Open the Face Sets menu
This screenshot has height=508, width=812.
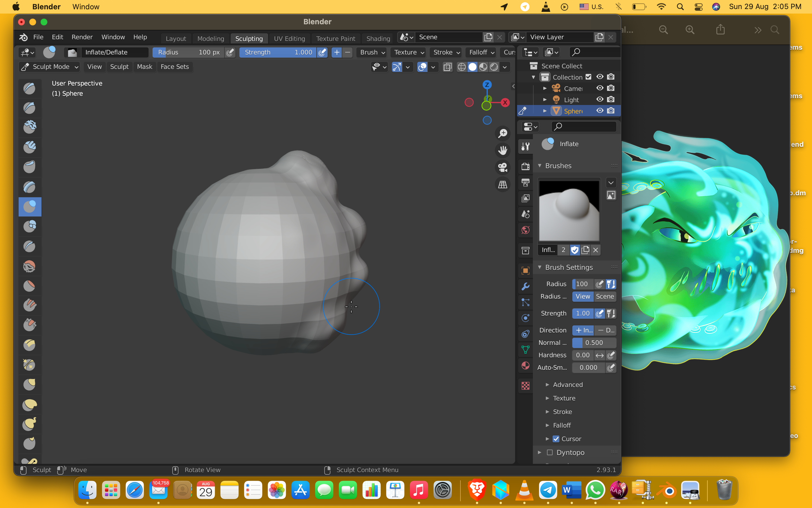(175, 67)
